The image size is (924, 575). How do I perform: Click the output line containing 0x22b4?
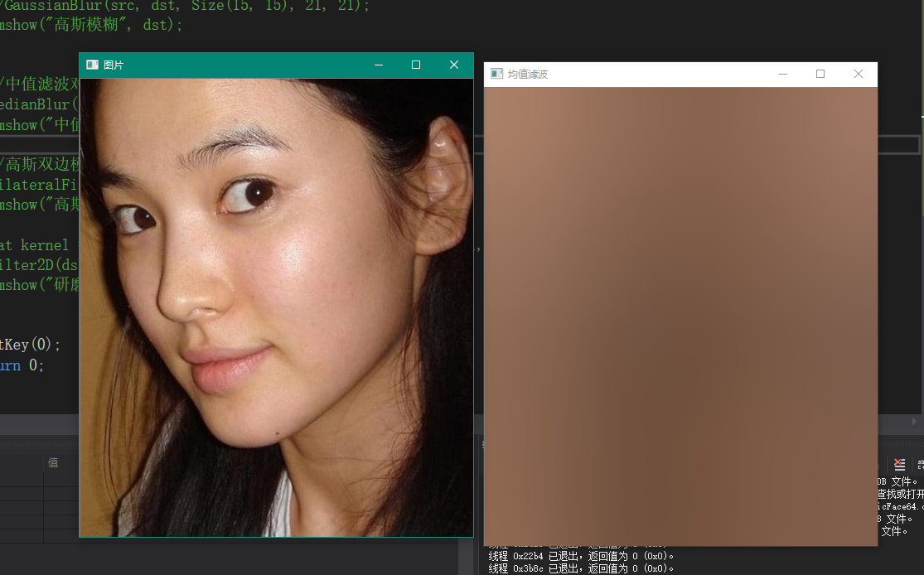(x=581, y=556)
